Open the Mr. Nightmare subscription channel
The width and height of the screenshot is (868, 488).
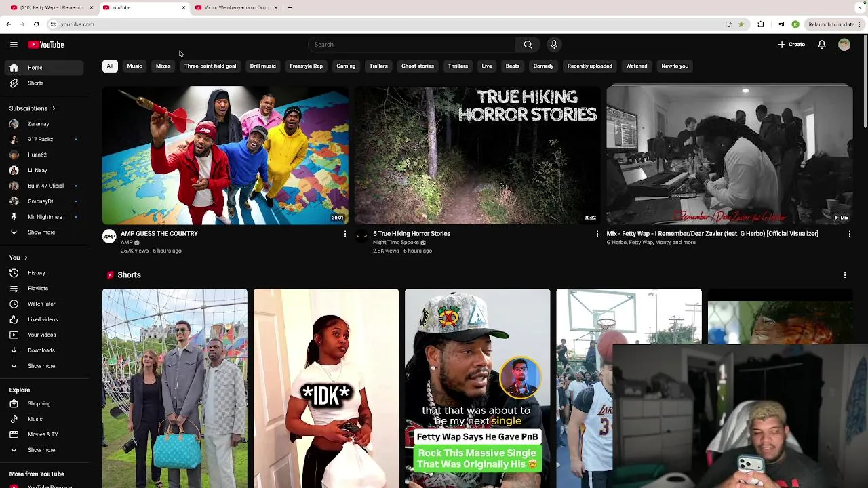pyautogui.click(x=45, y=217)
